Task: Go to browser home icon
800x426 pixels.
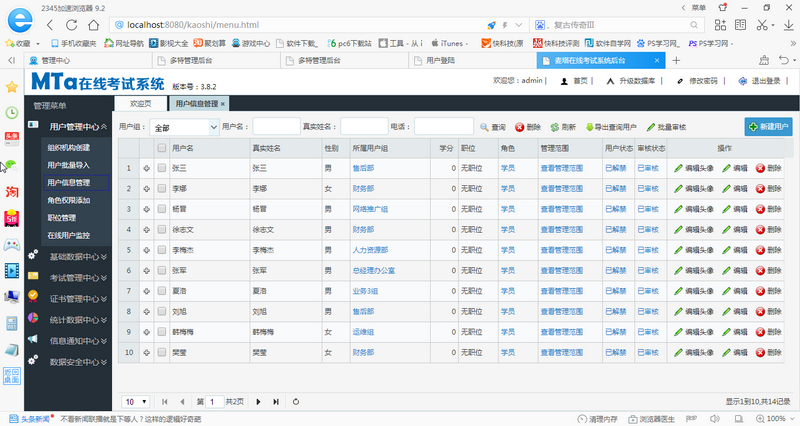Action: [93, 24]
